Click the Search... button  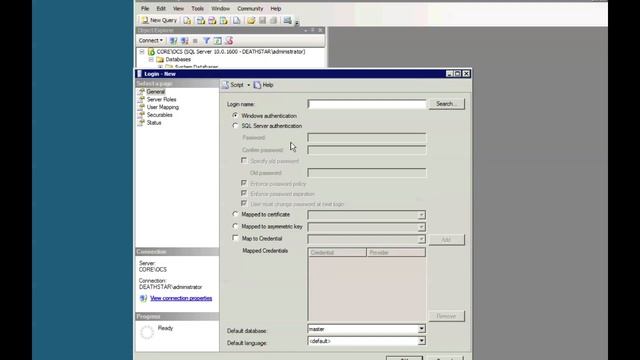pyautogui.click(x=447, y=104)
